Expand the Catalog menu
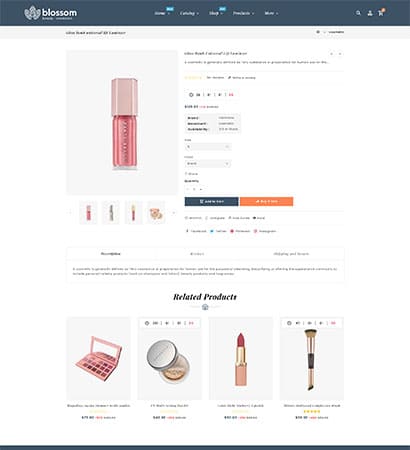This screenshot has width=410, height=450. (189, 13)
